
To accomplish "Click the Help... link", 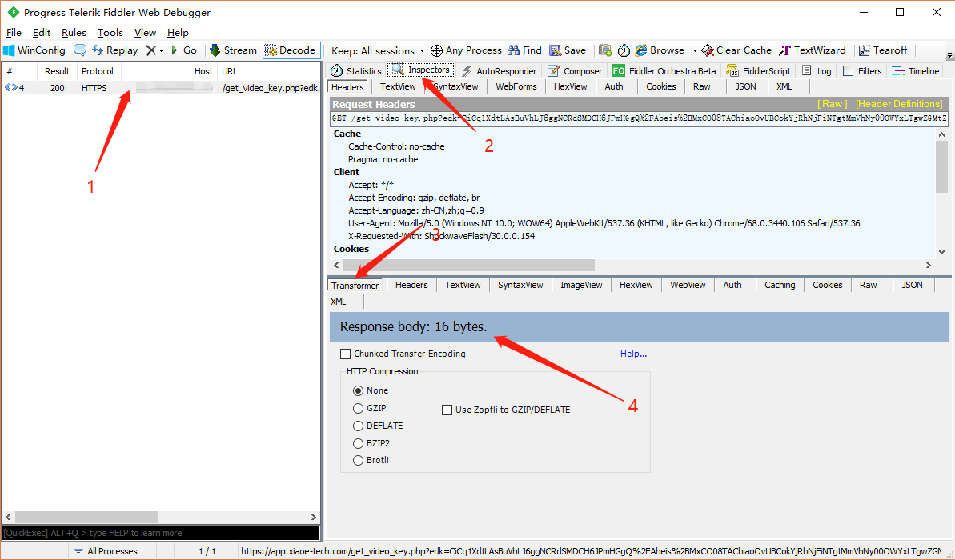I will click(633, 354).
